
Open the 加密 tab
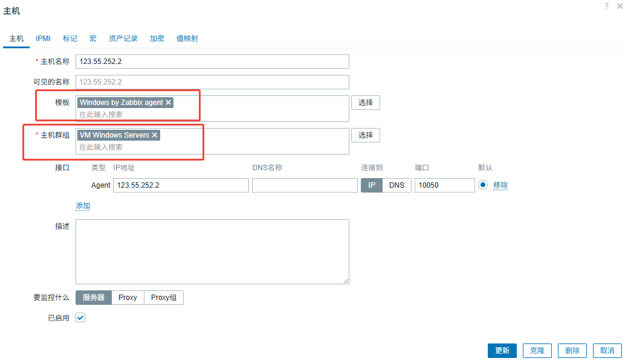click(x=157, y=38)
